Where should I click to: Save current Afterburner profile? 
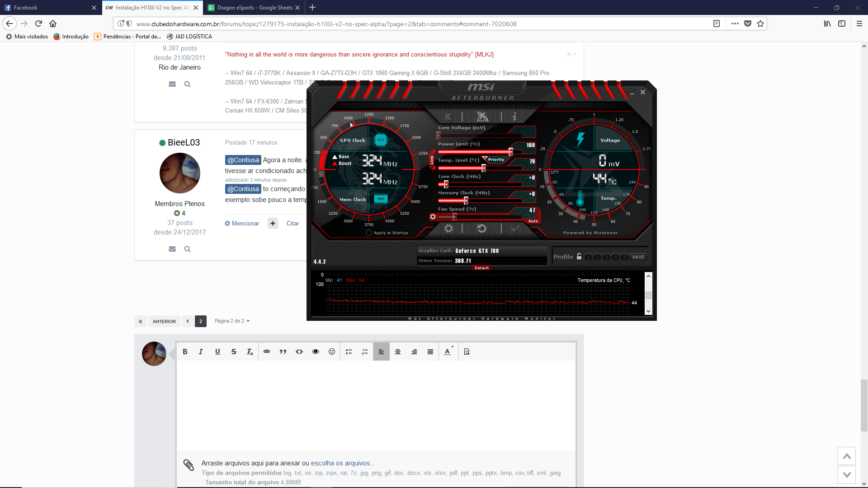tap(638, 257)
